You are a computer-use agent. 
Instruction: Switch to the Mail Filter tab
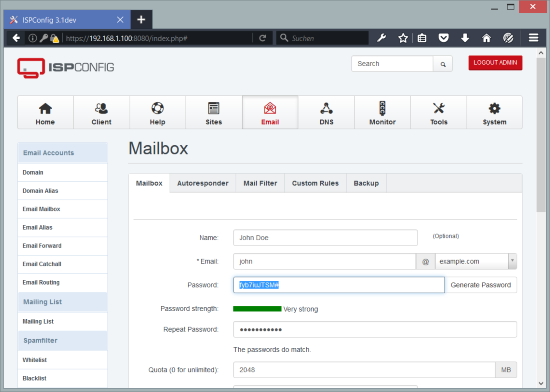(260, 183)
